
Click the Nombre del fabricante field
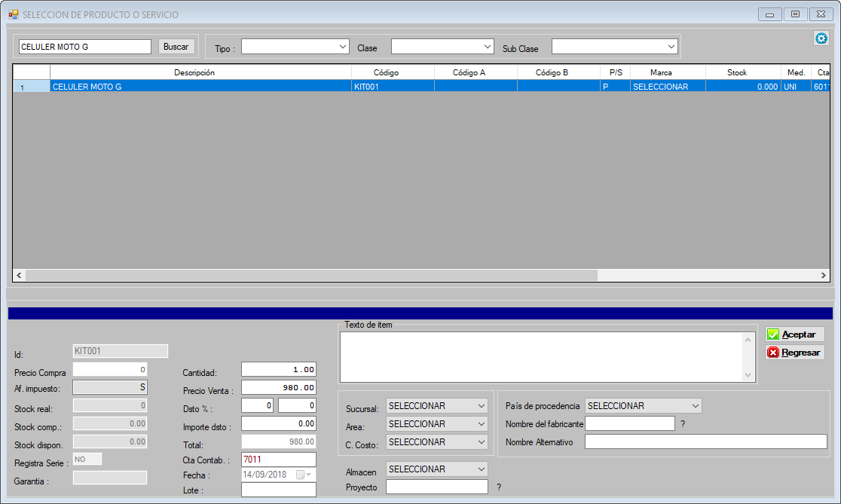pyautogui.click(x=630, y=423)
